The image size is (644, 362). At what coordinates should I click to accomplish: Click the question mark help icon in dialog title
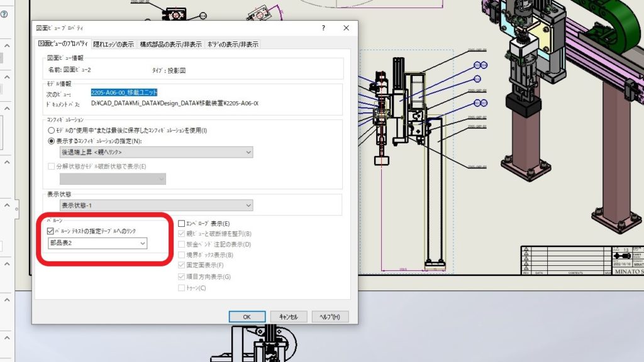[323, 28]
